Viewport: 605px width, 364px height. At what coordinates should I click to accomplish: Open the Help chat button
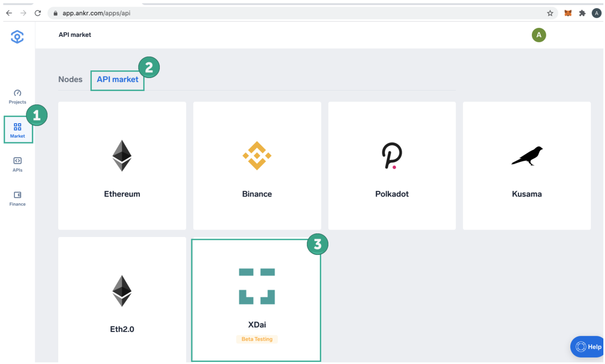coord(587,347)
